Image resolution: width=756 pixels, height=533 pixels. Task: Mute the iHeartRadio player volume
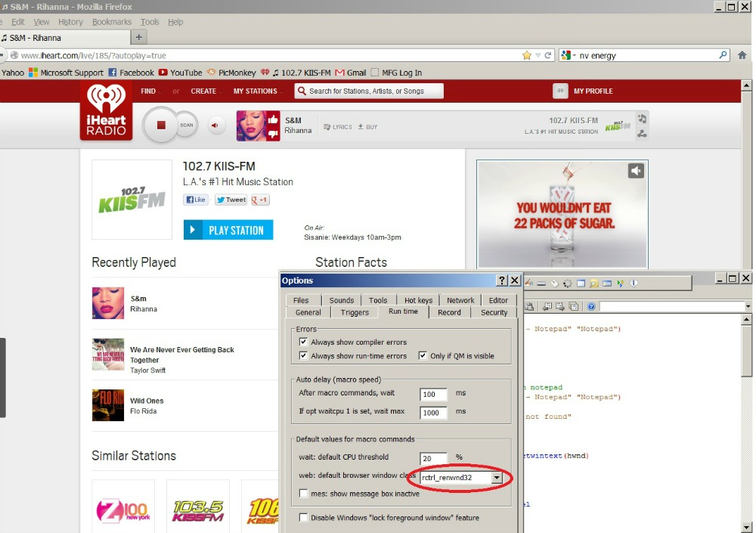point(216,126)
